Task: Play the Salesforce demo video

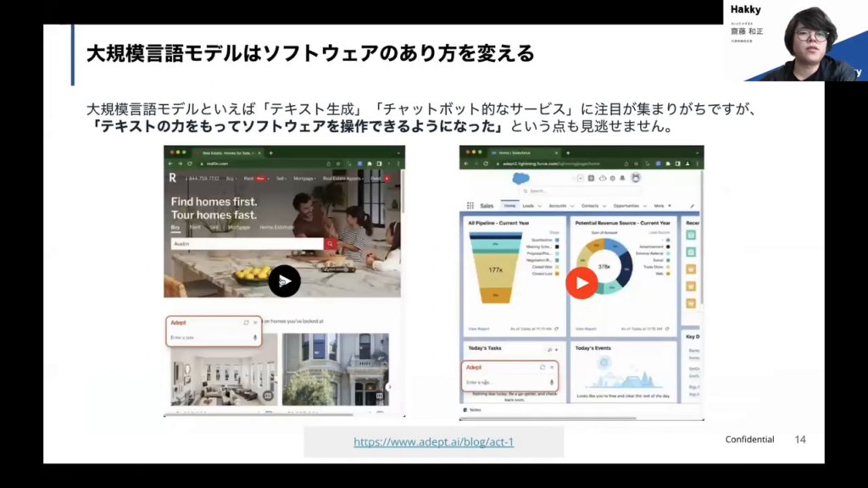Action: (x=581, y=283)
